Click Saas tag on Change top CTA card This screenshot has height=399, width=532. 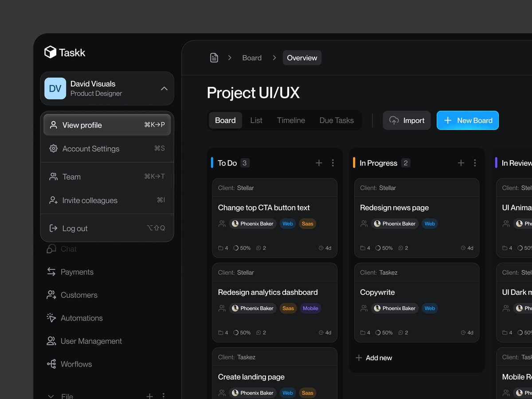307,223
